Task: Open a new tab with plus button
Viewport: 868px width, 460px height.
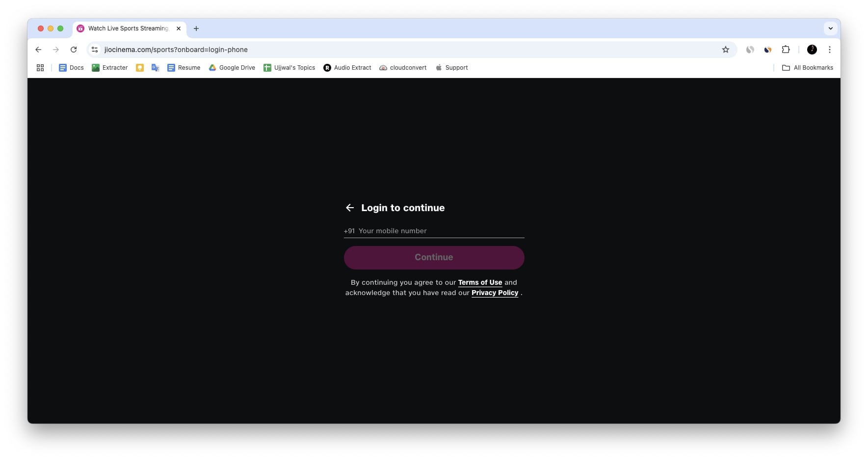Action: (196, 28)
